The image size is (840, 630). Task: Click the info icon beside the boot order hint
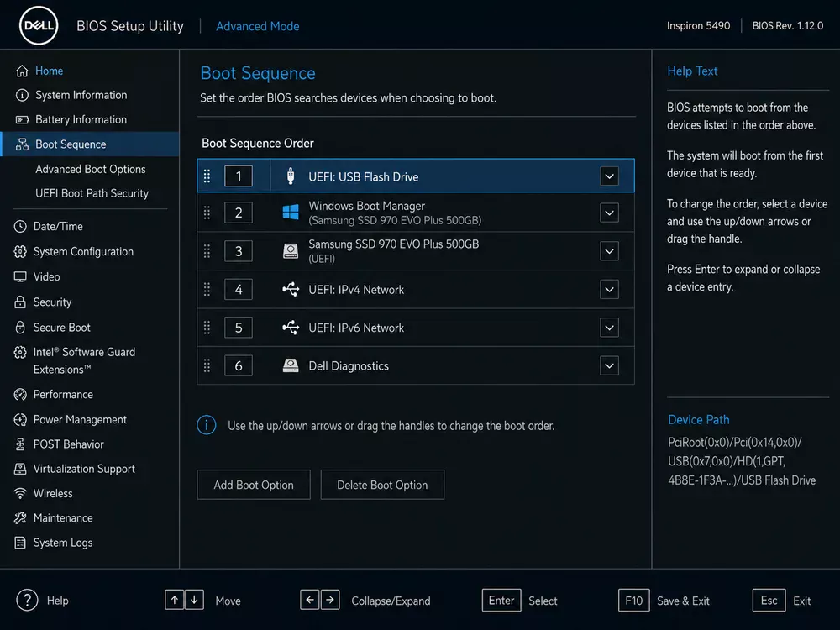[207, 425]
